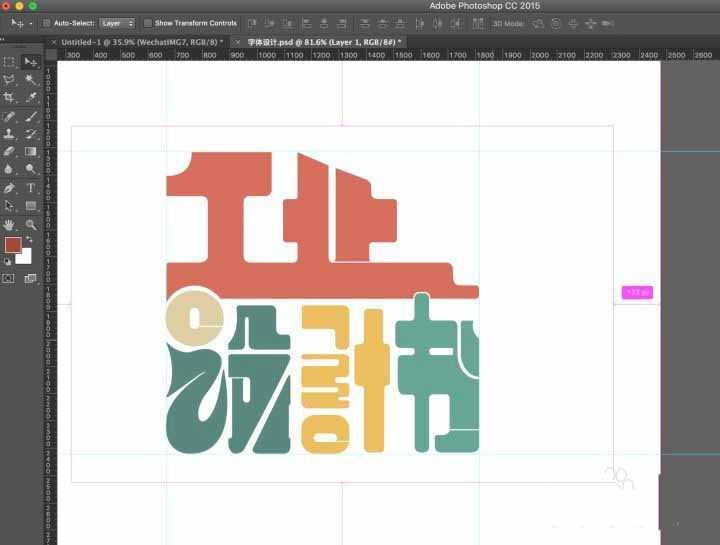Pick the Eyedropper tool
This screenshot has width=720, height=545.
(x=31, y=98)
